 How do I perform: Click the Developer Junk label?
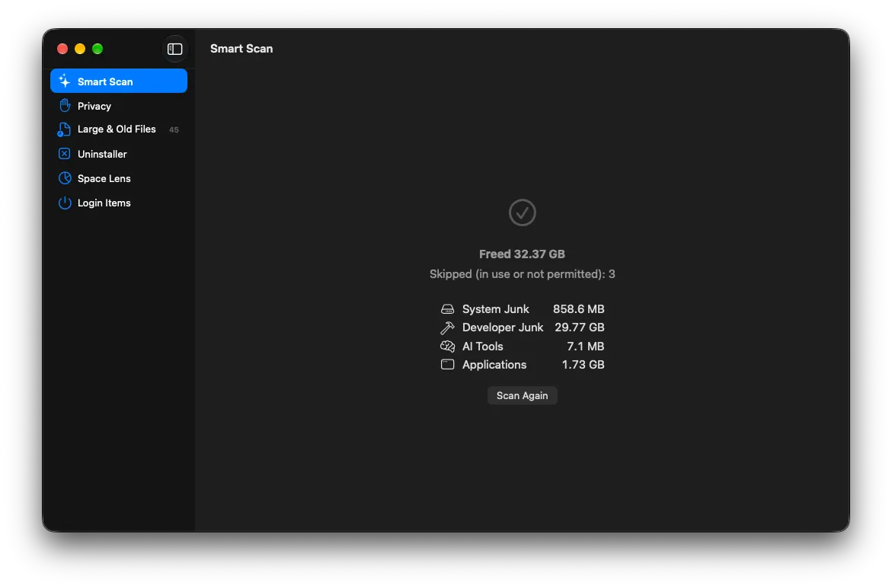[503, 328]
